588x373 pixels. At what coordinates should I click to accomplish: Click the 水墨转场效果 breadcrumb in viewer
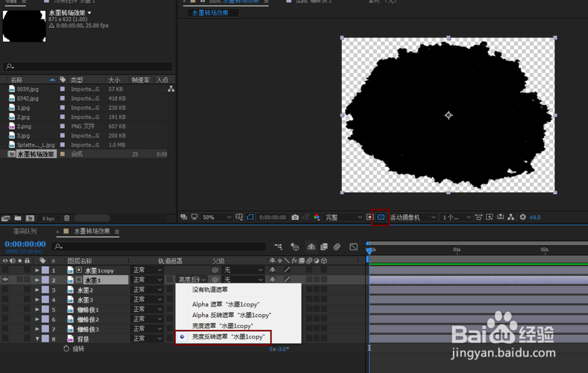[211, 13]
